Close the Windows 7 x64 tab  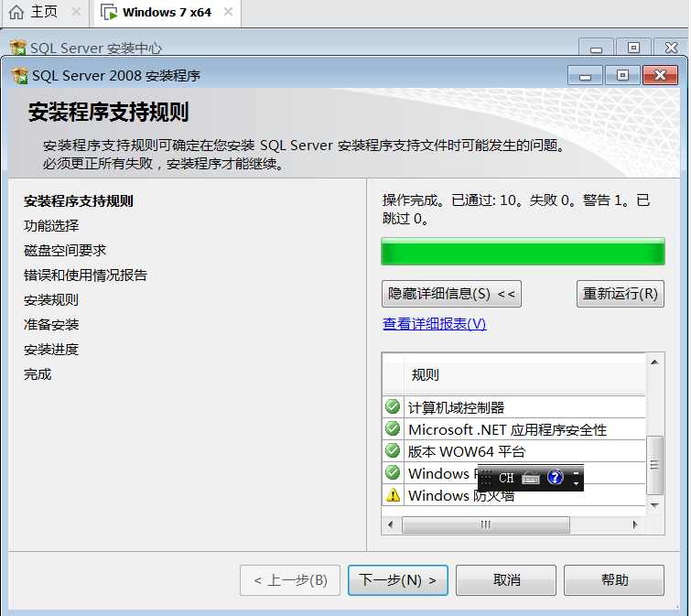(x=228, y=12)
